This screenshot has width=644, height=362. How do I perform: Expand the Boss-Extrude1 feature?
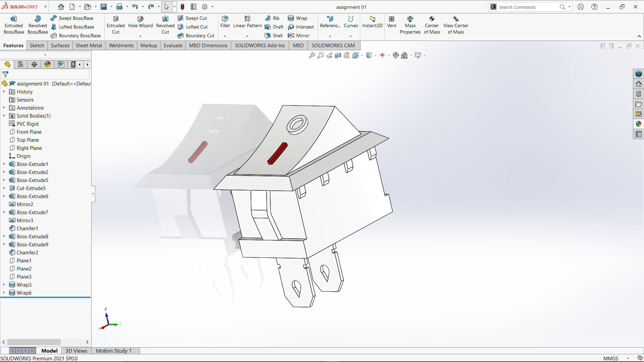click(4, 164)
